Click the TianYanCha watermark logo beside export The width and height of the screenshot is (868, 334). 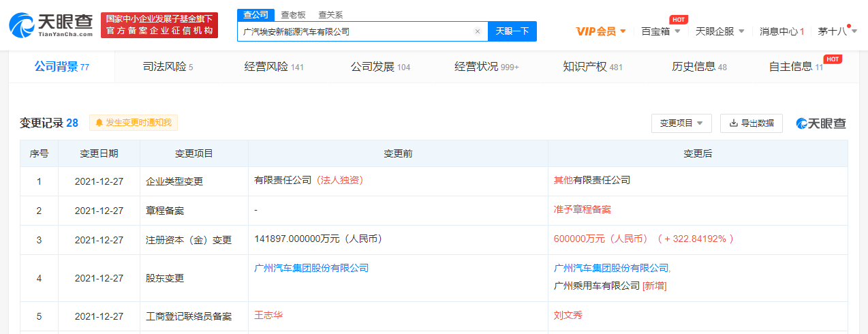pos(821,123)
